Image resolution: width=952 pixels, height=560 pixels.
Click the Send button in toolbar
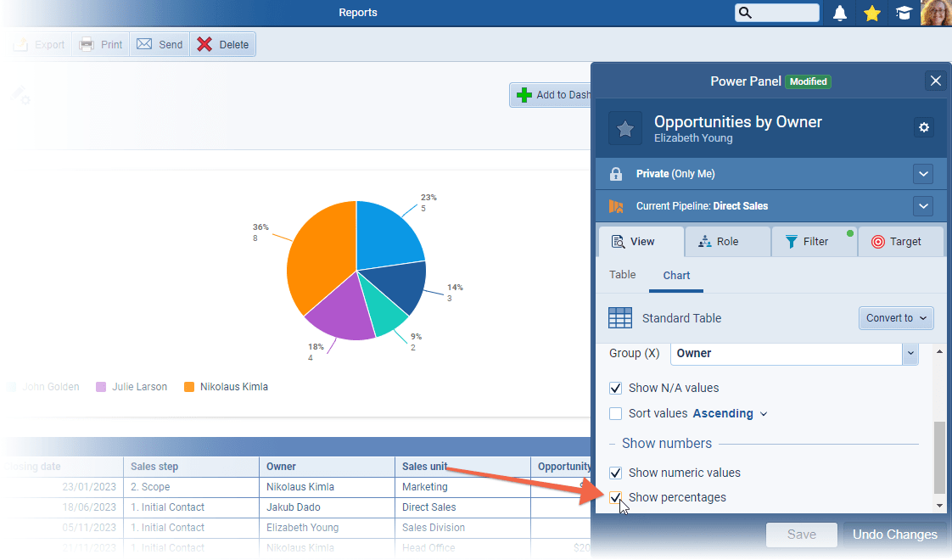click(160, 45)
